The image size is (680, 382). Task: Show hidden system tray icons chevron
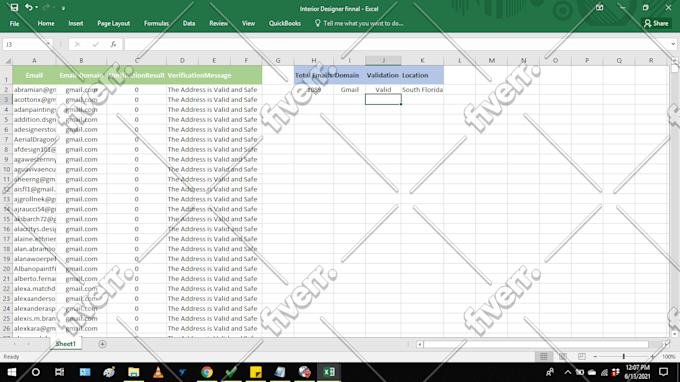567,372
